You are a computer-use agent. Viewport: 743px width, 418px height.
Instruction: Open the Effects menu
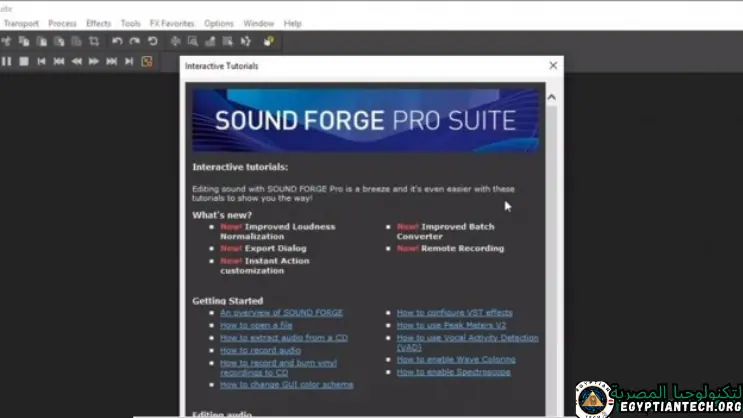(x=99, y=23)
